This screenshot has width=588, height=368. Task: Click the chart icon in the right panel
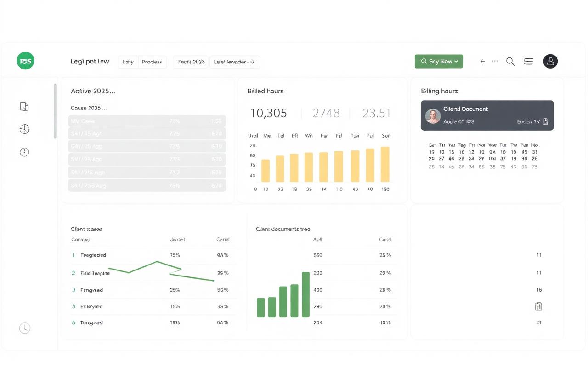pos(538,306)
